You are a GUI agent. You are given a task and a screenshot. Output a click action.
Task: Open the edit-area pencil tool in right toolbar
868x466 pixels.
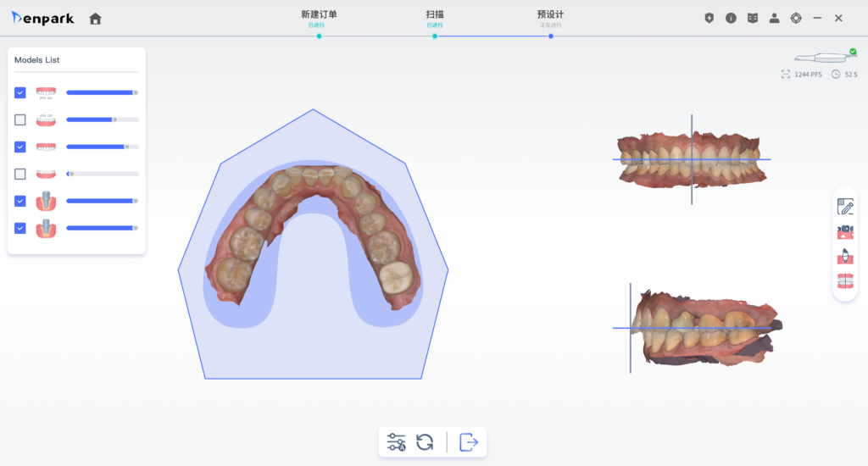(x=845, y=207)
